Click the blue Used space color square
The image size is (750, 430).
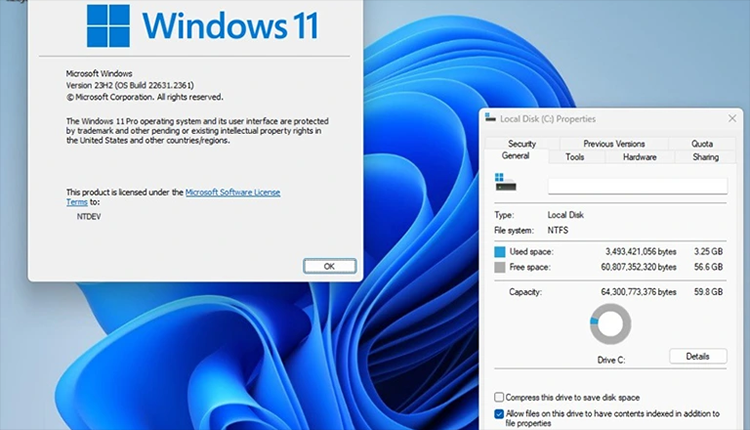tap(500, 252)
